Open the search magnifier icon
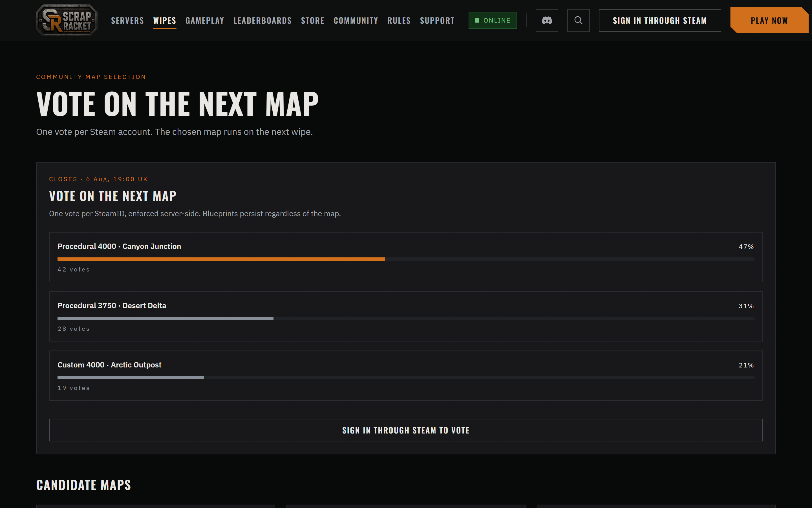 [x=578, y=20]
